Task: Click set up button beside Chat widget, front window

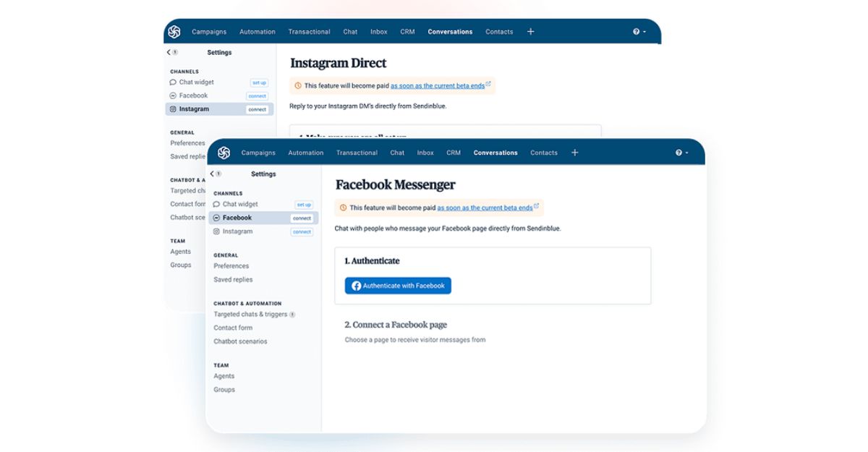Action: [304, 205]
